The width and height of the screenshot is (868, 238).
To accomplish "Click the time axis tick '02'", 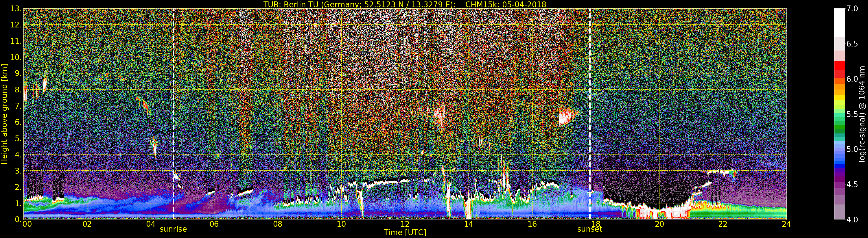I will coord(87,224).
